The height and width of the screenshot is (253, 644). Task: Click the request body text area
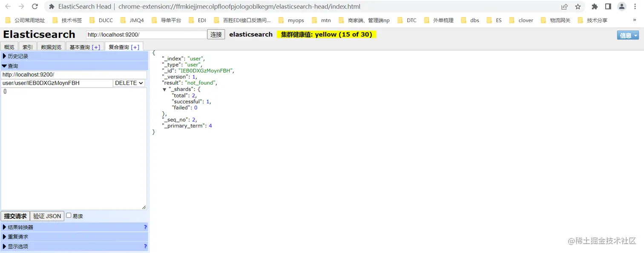pos(74,148)
